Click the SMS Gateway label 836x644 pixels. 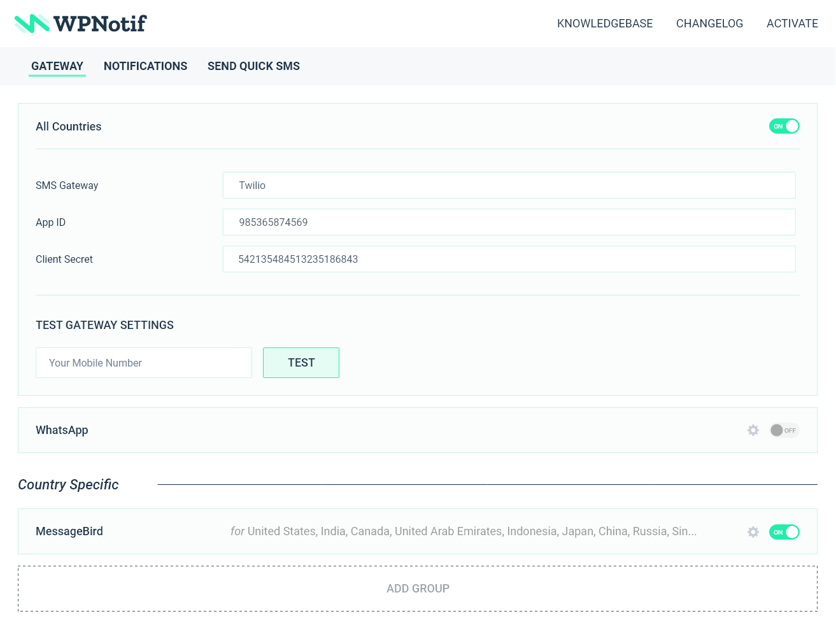[67, 185]
